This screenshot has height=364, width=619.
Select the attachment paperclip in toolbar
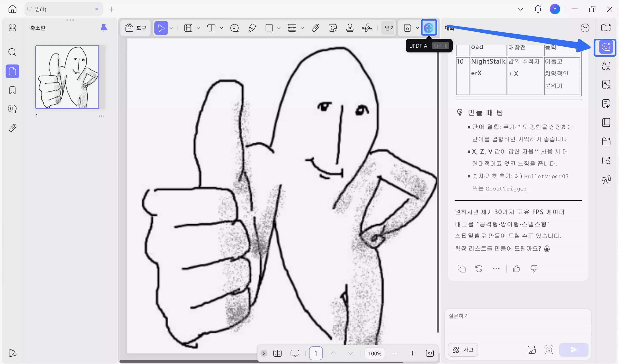316,28
